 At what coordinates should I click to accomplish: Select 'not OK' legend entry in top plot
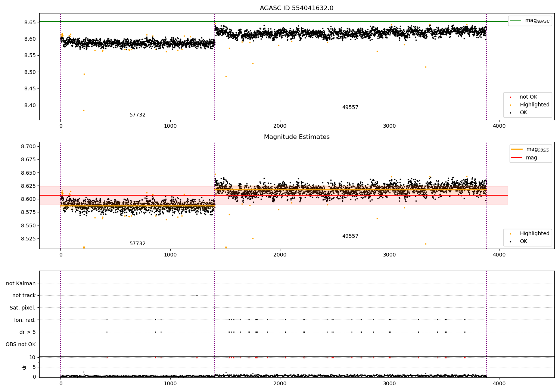point(528,97)
